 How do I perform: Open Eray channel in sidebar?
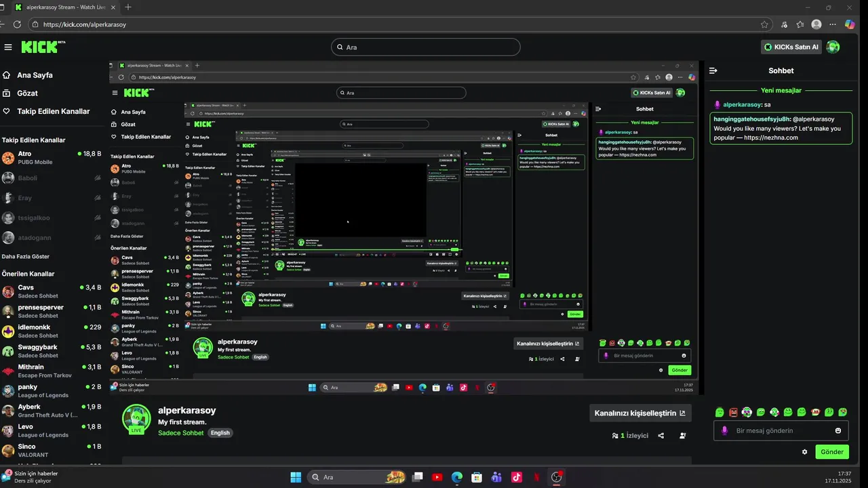[x=52, y=198]
